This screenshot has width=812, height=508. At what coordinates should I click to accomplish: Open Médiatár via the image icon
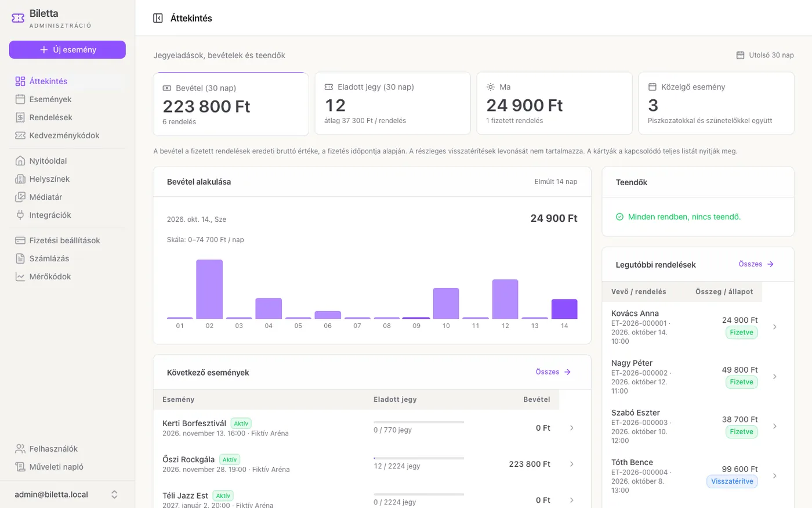pyautogui.click(x=20, y=197)
